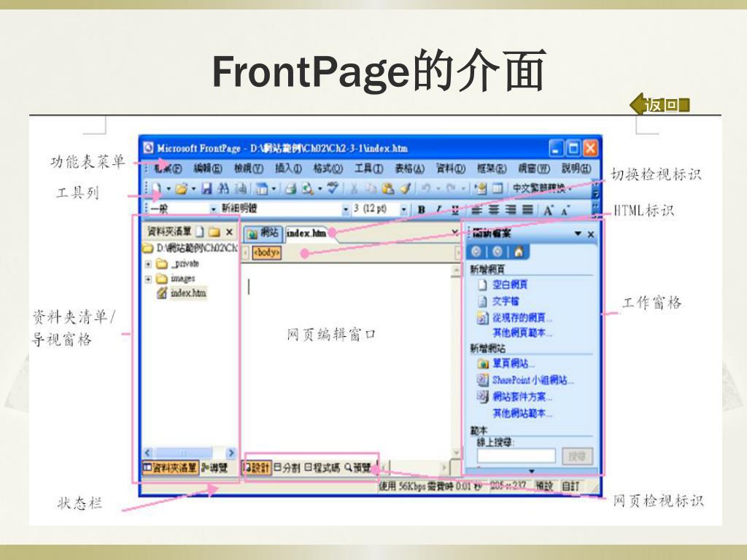Switch to 預覽 preview view
This screenshot has height=560, width=747.
(x=357, y=467)
